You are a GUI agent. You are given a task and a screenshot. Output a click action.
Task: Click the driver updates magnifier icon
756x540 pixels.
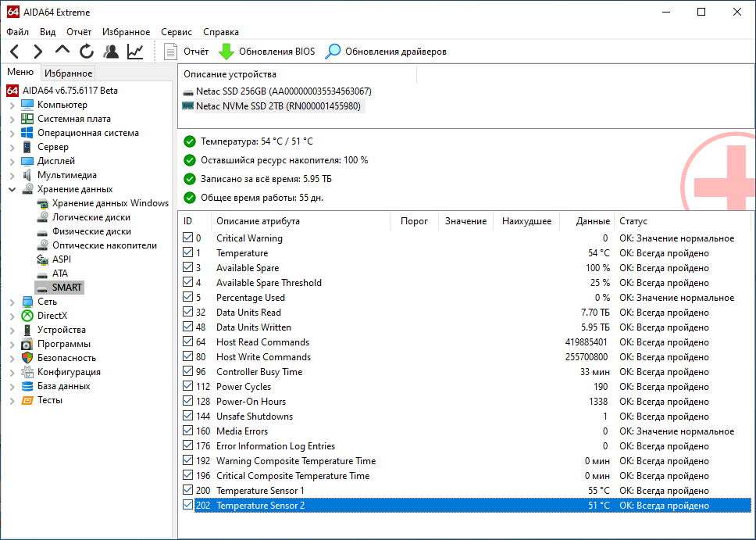click(333, 52)
